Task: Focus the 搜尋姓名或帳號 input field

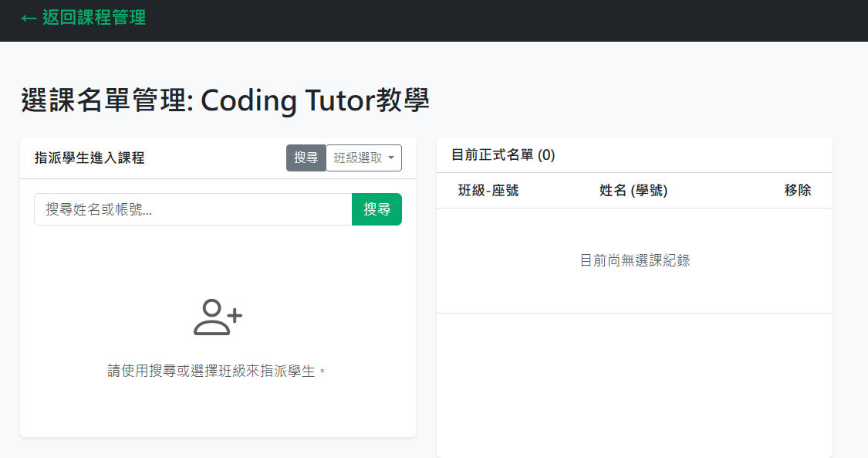Action: 193,209
